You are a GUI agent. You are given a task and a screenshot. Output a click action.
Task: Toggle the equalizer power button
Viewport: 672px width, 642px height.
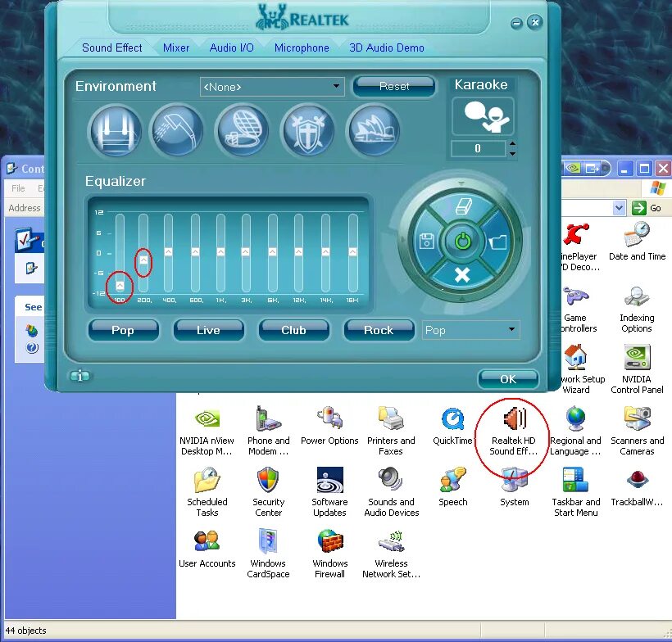click(x=463, y=241)
